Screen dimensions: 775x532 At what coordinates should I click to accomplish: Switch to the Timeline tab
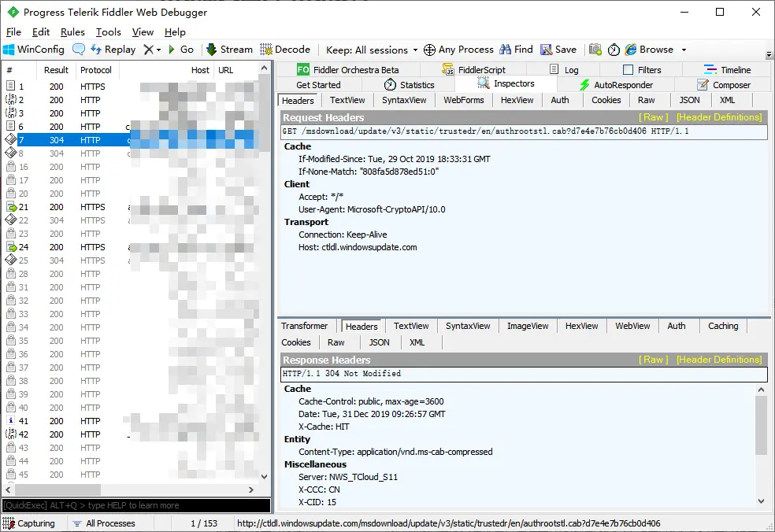pyautogui.click(x=727, y=70)
